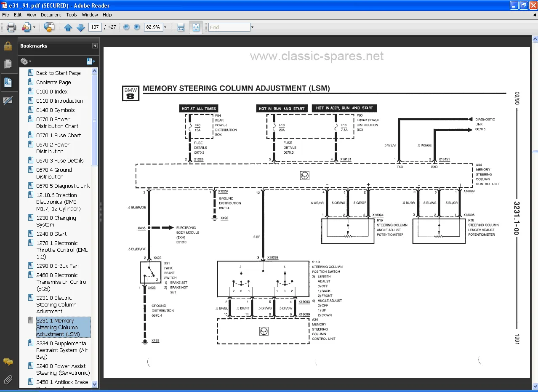
Task: Open the Pages thumbnails panel icon
Action: pyautogui.click(x=8, y=64)
